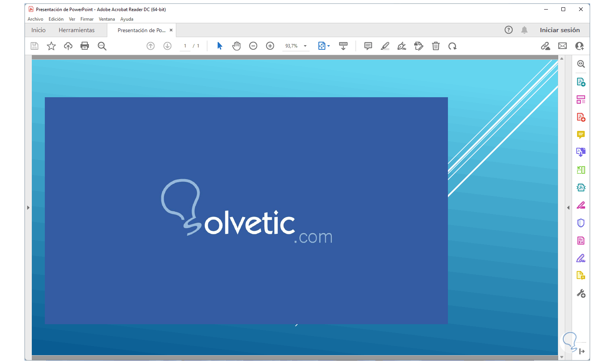Switch to the Inicio tab
The height and width of the screenshot is (364, 615).
[x=38, y=30]
